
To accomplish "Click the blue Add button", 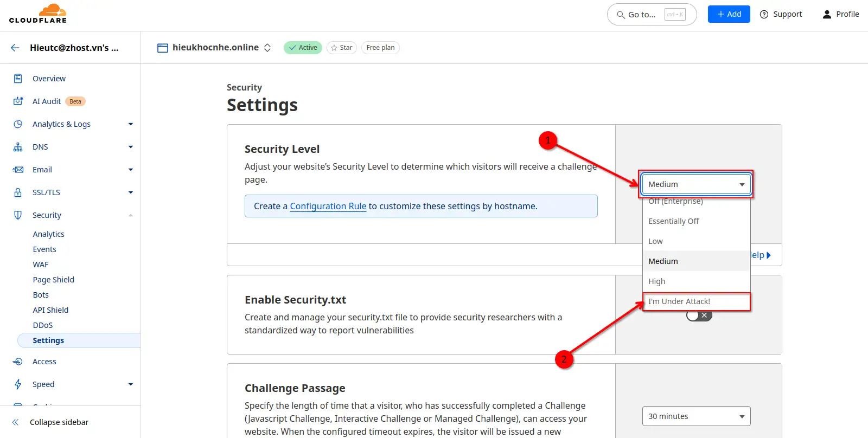I will pyautogui.click(x=729, y=14).
